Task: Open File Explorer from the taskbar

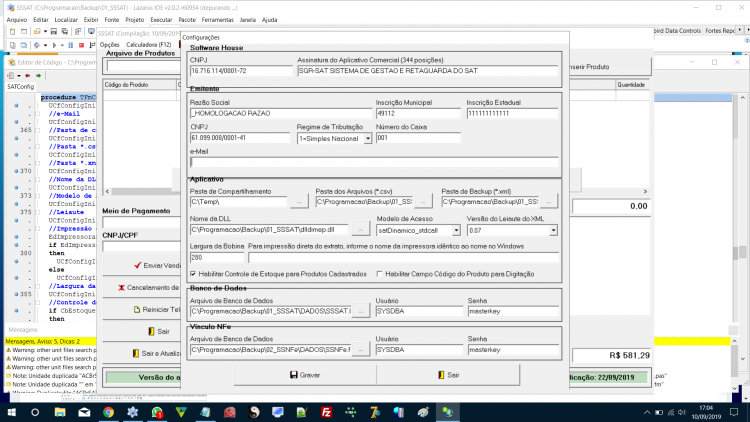Action: click(60, 412)
